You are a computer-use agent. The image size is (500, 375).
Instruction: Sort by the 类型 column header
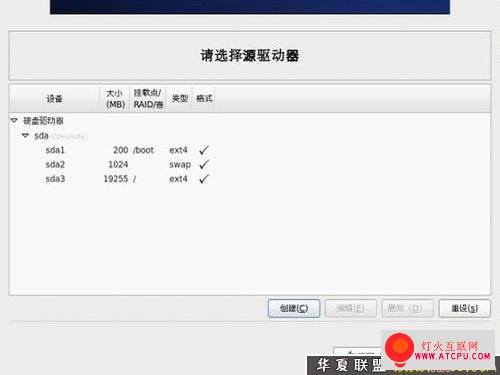pyautogui.click(x=180, y=99)
